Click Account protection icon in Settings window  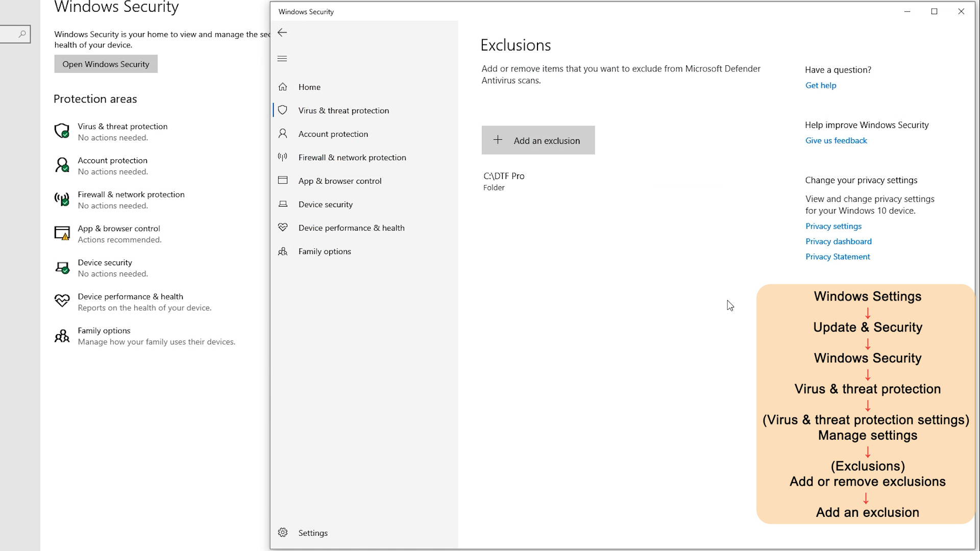(x=62, y=165)
